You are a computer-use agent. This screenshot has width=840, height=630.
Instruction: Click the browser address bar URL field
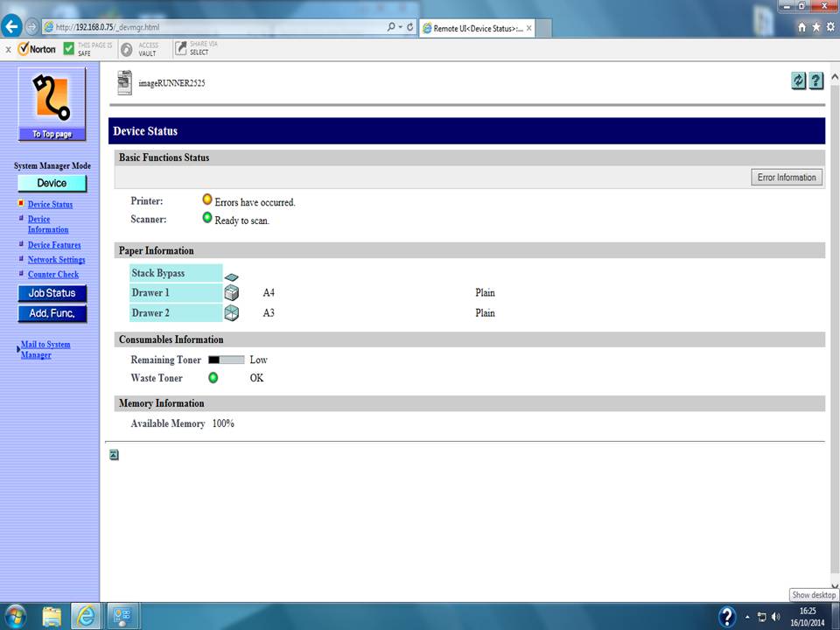coord(219,27)
